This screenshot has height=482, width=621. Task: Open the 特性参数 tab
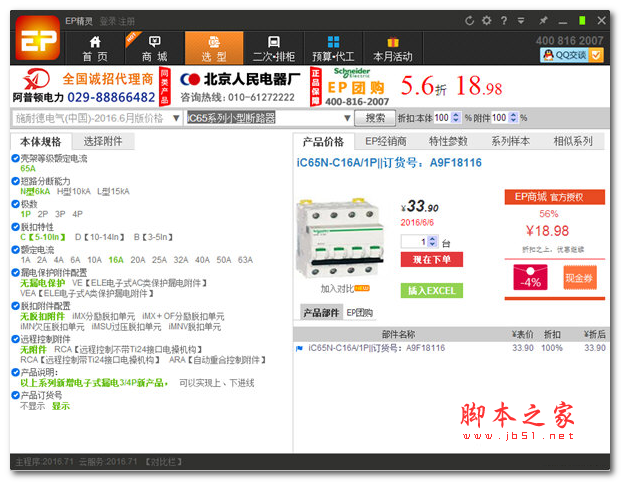(448, 141)
